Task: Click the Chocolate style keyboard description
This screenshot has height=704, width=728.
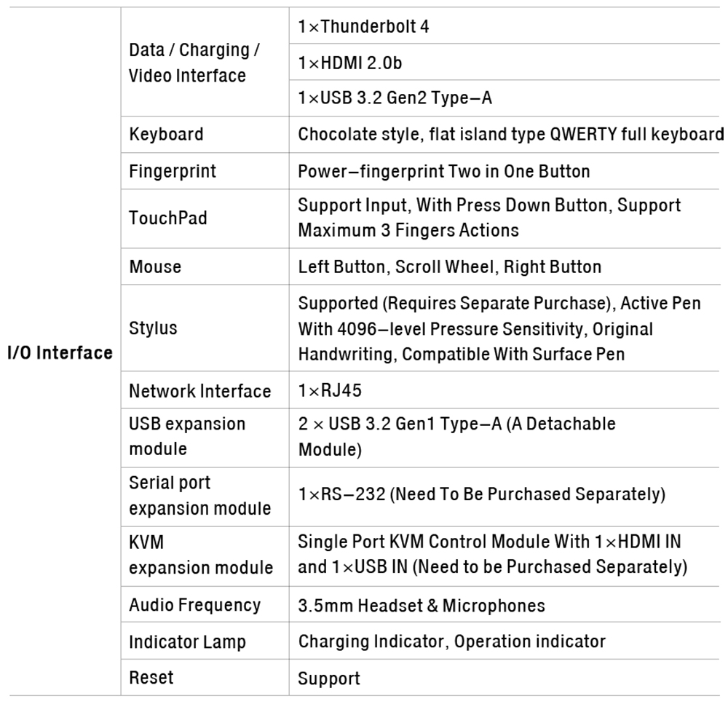Action: click(x=510, y=135)
